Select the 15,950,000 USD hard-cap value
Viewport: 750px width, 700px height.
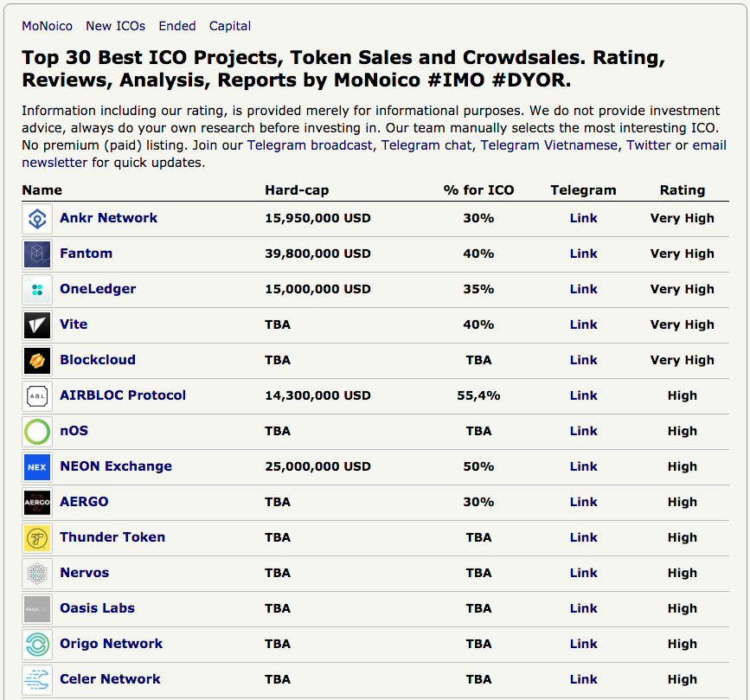(x=317, y=218)
